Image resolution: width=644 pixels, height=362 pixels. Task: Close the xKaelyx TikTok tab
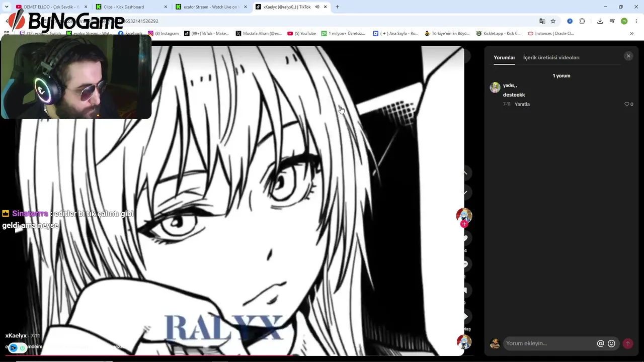pyautogui.click(x=326, y=7)
